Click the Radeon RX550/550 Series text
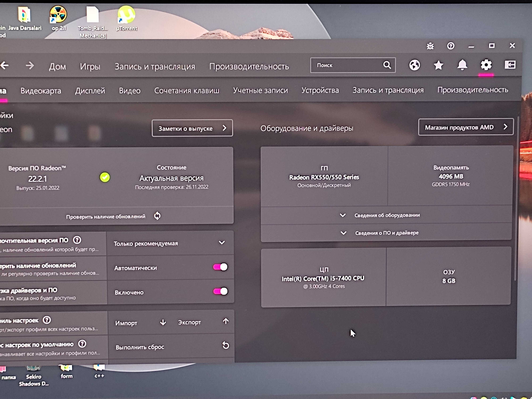Image resolution: width=532 pixels, height=399 pixels. click(324, 177)
